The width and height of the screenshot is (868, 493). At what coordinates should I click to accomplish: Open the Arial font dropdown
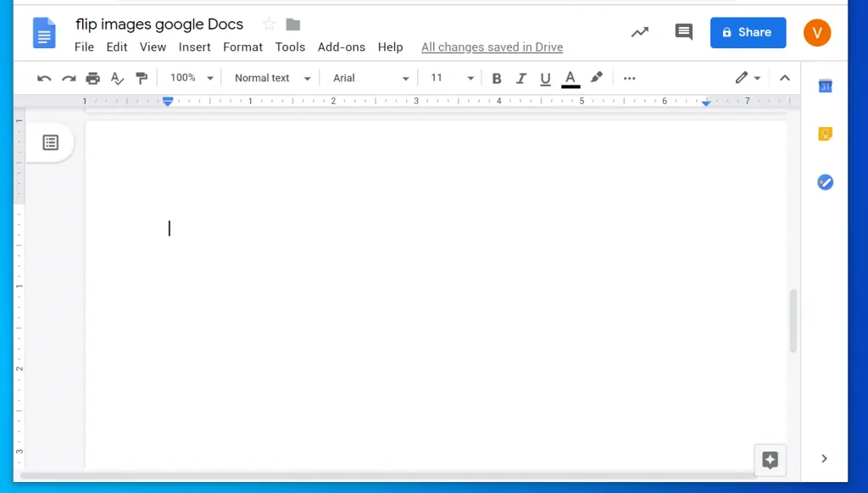[x=371, y=78]
